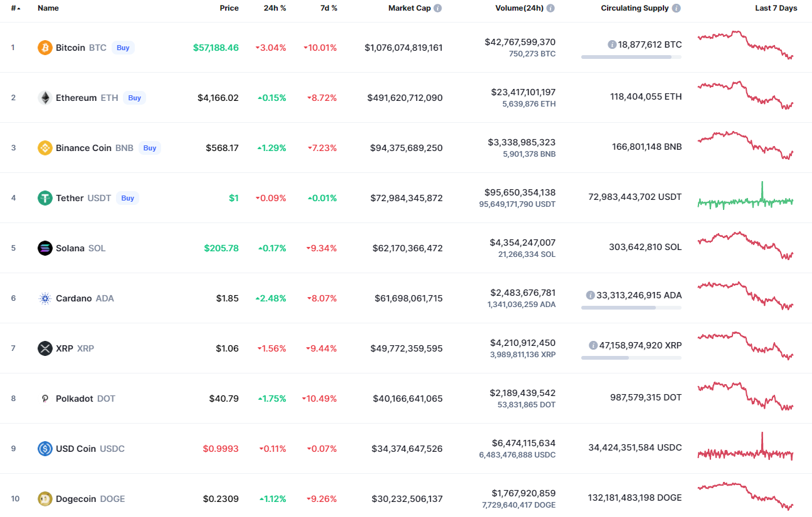Click the Dogecoin logo icon
Viewport: 812px width, 517px height.
45,499
